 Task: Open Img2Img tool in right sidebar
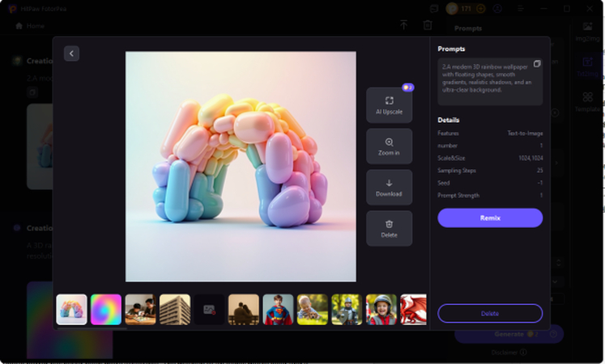click(x=588, y=32)
